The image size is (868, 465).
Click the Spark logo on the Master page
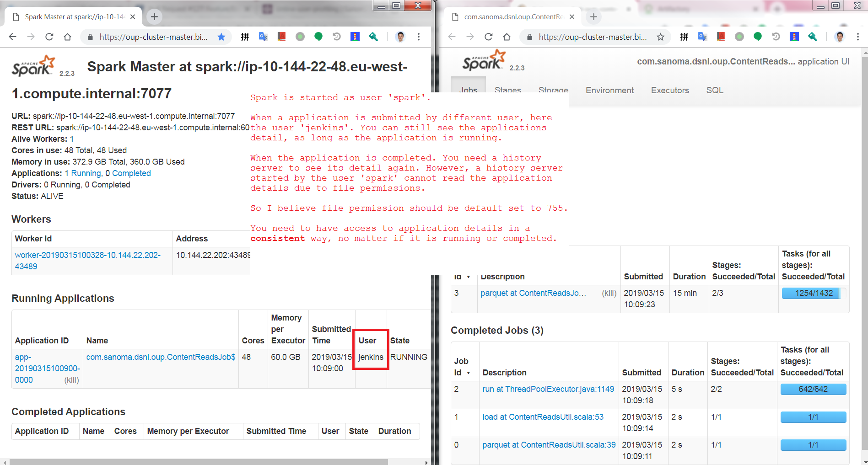(33, 66)
